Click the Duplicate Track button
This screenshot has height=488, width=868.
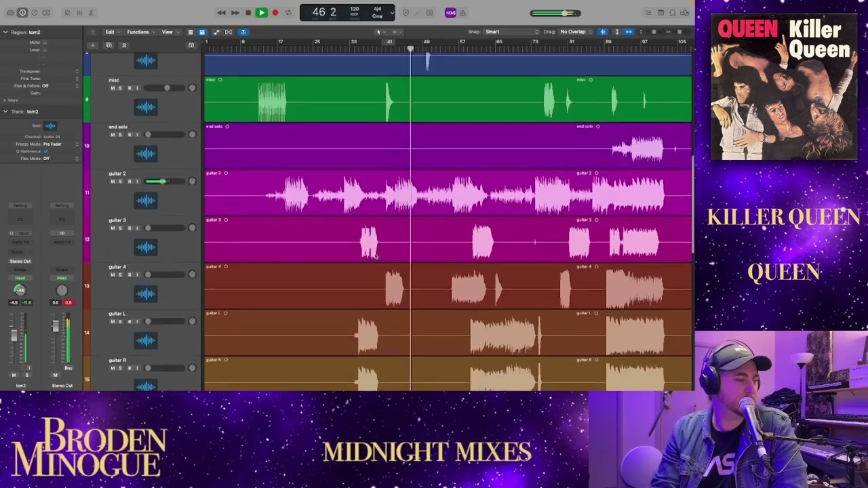click(108, 45)
